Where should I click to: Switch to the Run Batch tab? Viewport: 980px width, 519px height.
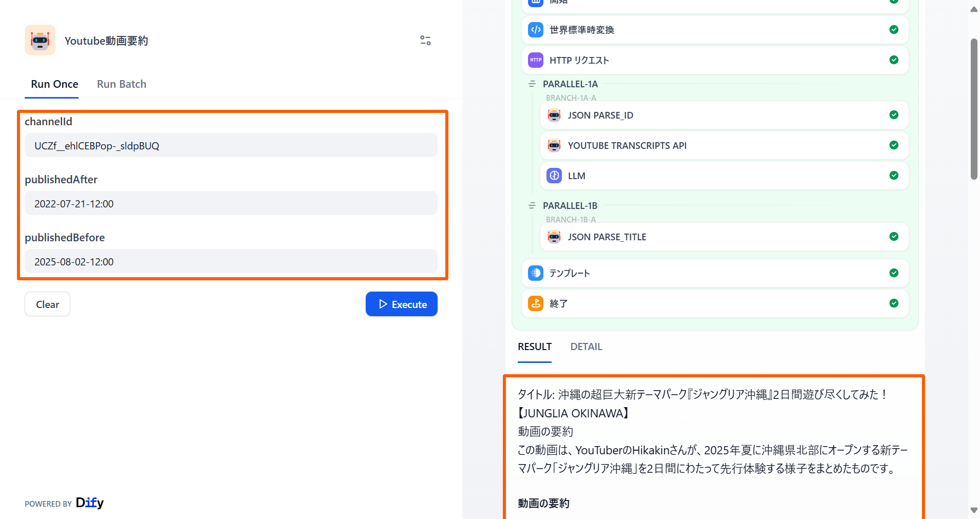click(x=121, y=84)
